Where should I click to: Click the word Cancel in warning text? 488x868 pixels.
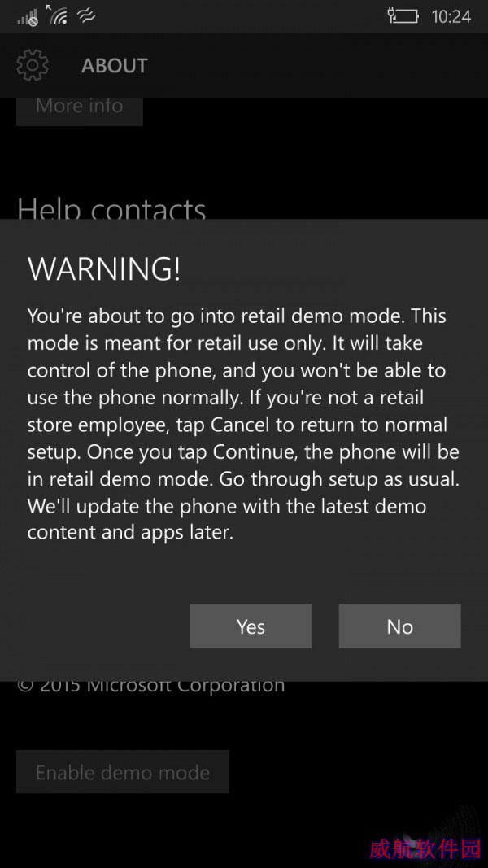coord(240,425)
